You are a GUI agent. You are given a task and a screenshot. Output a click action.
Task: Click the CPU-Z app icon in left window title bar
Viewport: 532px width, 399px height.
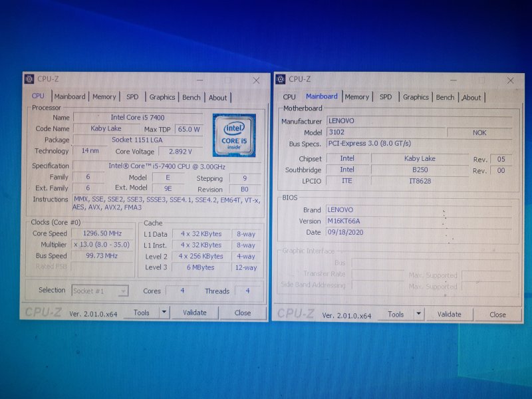[x=29, y=79]
